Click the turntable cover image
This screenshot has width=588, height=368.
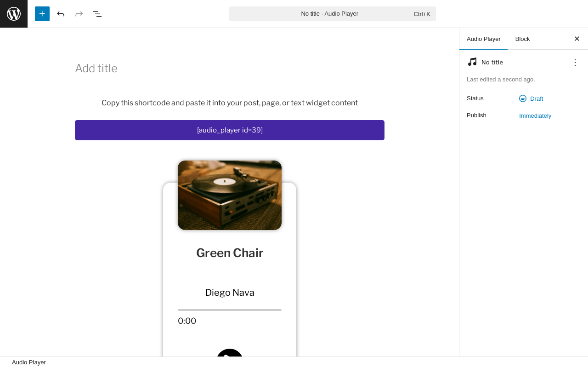(x=230, y=195)
